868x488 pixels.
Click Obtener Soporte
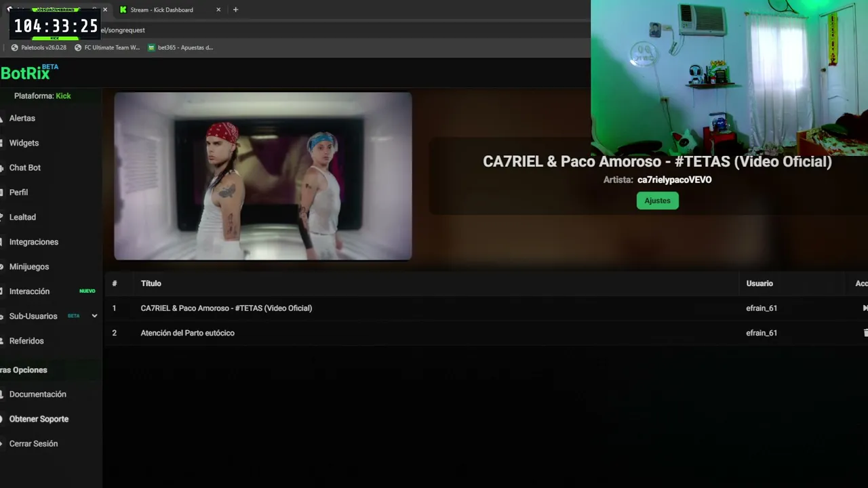pos(39,419)
